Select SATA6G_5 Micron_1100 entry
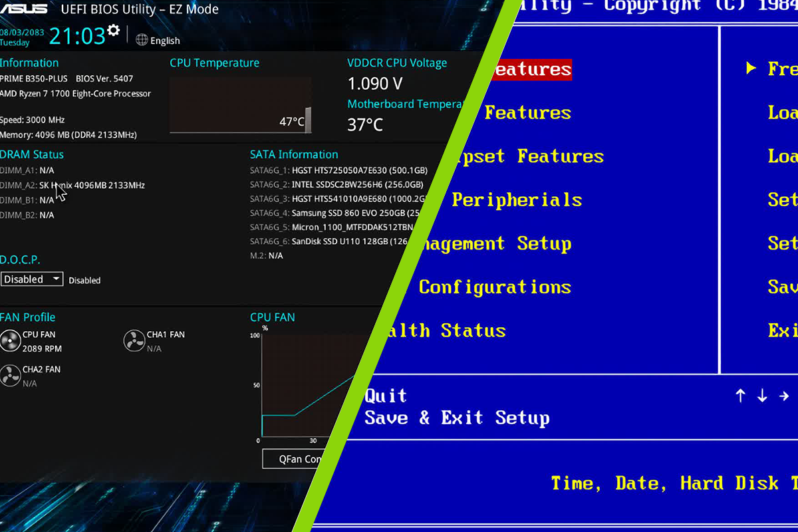 (x=332, y=227)
